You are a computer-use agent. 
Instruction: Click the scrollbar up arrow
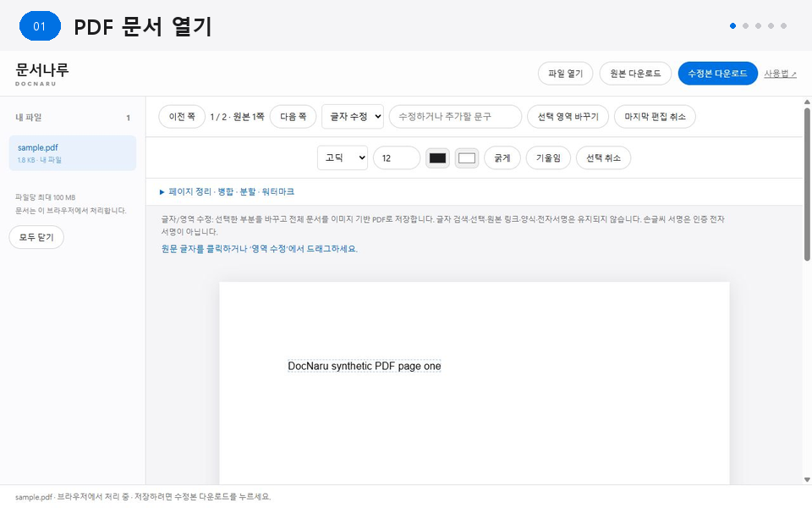807,102
